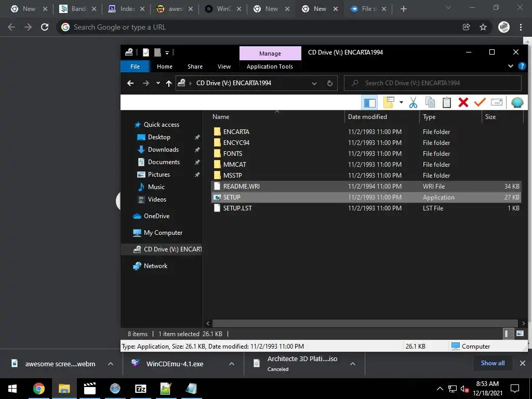Viewport: 532px width, 399px height.
Task: Click Show all downloads link
Action: coord(493,363)
